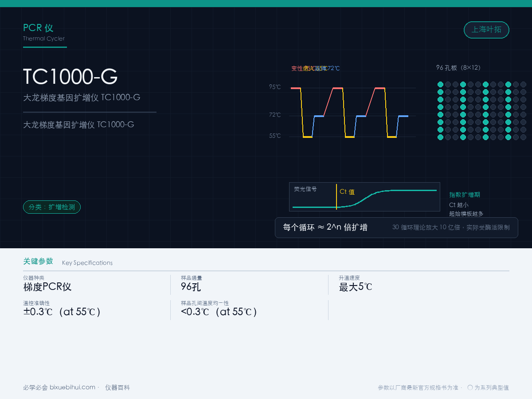Click the 72℃ axis label
This screenshot has height=399, width=532.
tap(275, 115)
